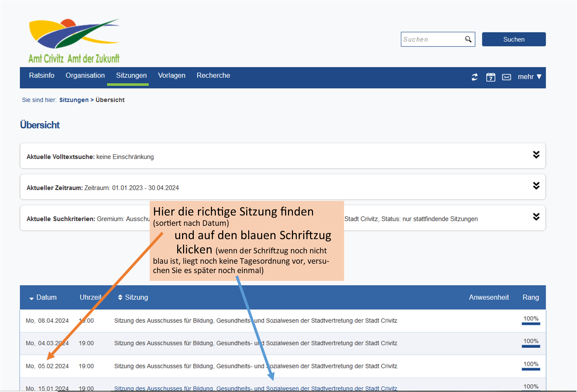
Task: Open the Organisation menu item
Action: pyautogui.click(x=85, y=75)
